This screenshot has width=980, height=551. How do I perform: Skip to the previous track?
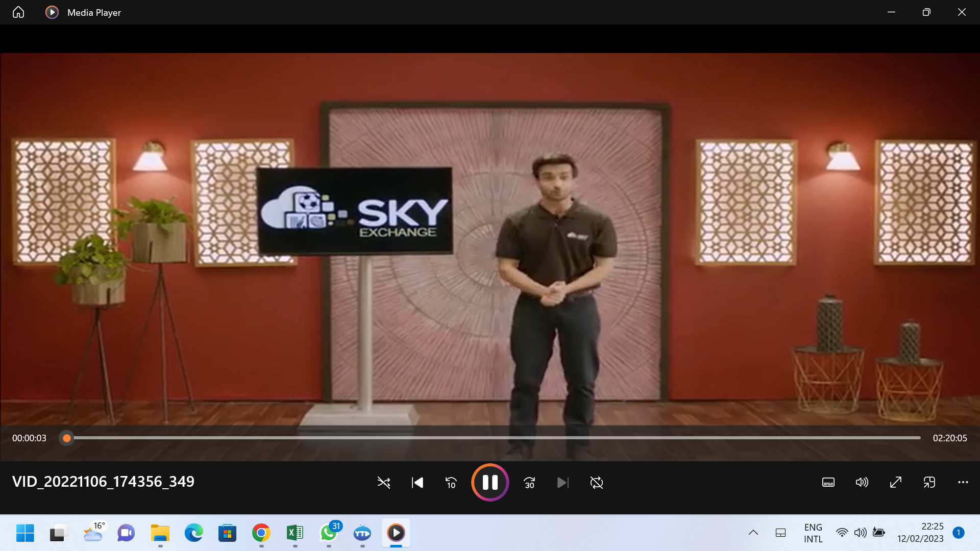418,483
